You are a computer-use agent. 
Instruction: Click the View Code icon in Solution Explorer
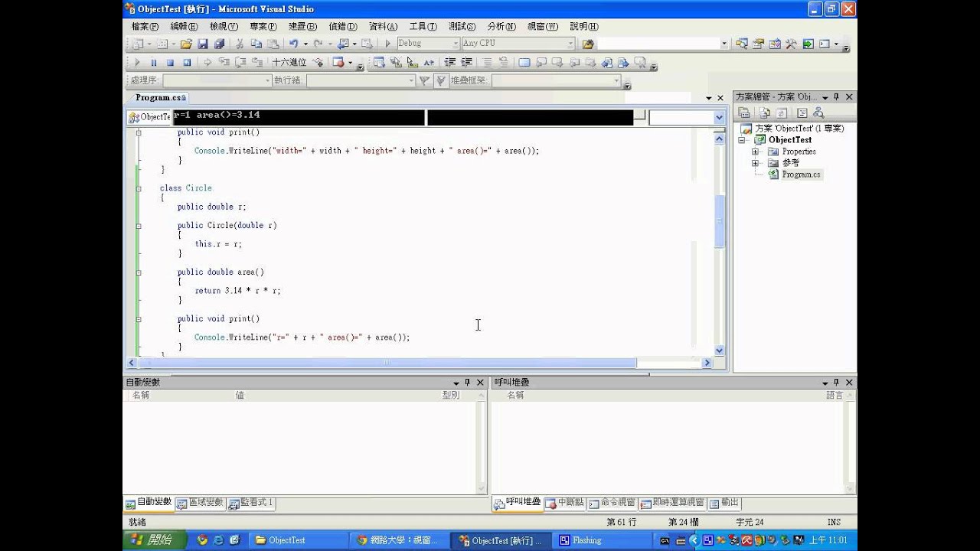tap(802, 112)
